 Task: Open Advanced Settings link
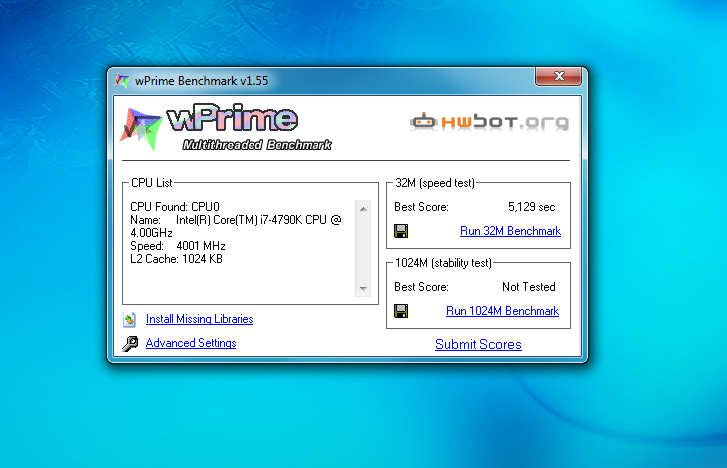[191, 343]
